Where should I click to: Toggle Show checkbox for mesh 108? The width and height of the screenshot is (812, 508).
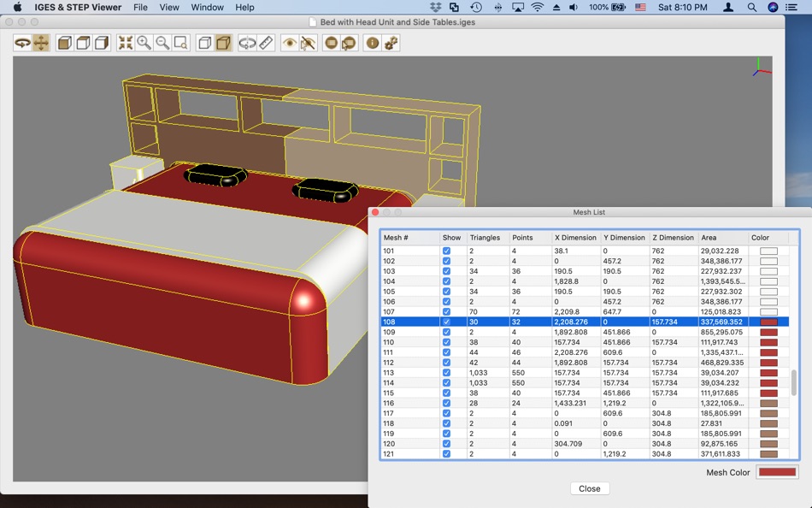pyautogui.click(x=446, y=322)
